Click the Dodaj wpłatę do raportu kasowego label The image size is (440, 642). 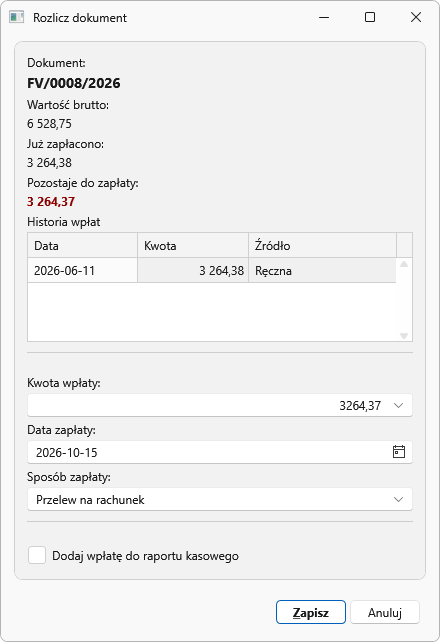coord(145,556)
